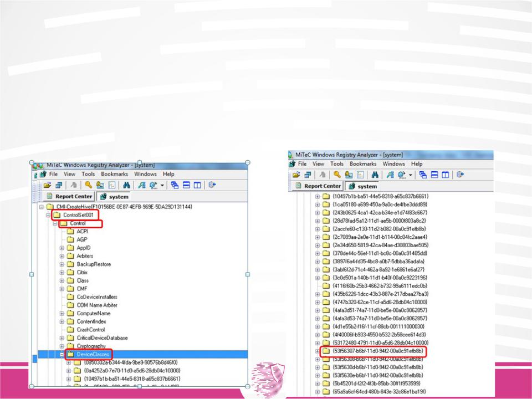Select the Control key in left tree
The height and width of the screenshot is (399, 532).
pos(78,223)
